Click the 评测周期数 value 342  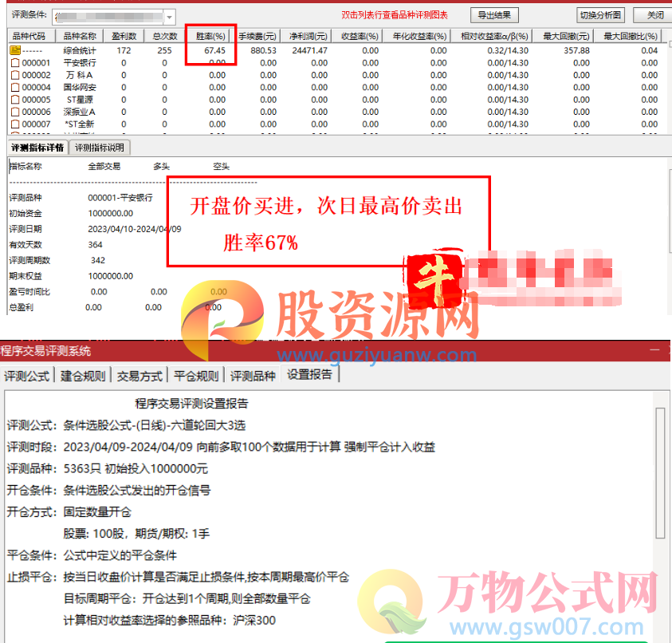click(x=98, y=260)
